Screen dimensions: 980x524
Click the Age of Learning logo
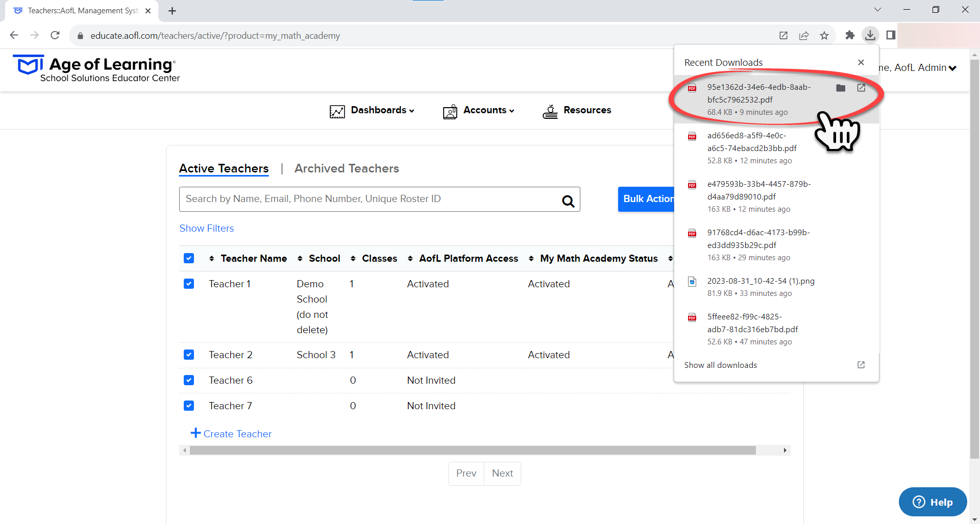coord(96,69)
